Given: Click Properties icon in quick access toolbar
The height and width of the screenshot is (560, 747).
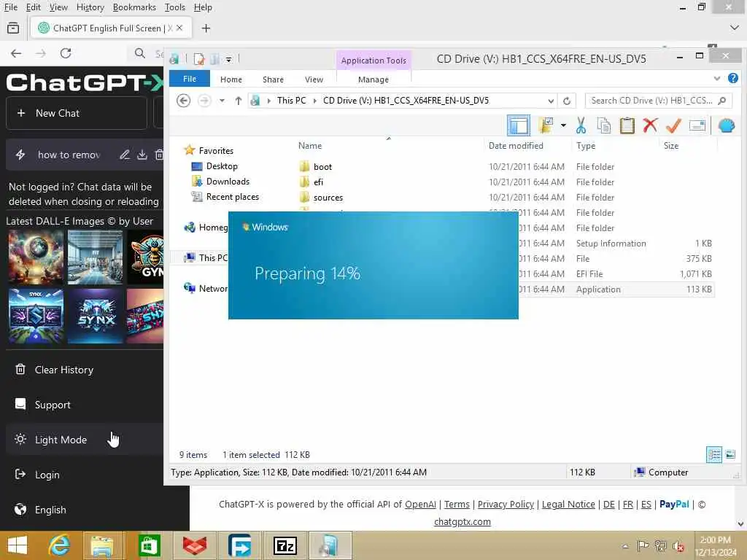Looking at the screenshot, I should click(198, 59).
